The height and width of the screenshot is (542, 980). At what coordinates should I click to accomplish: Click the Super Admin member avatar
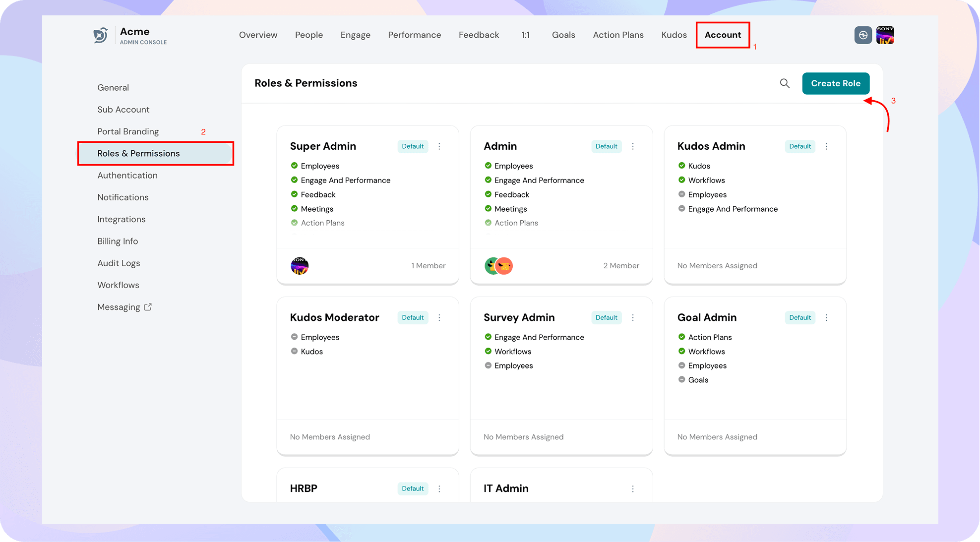coord(300,266)
